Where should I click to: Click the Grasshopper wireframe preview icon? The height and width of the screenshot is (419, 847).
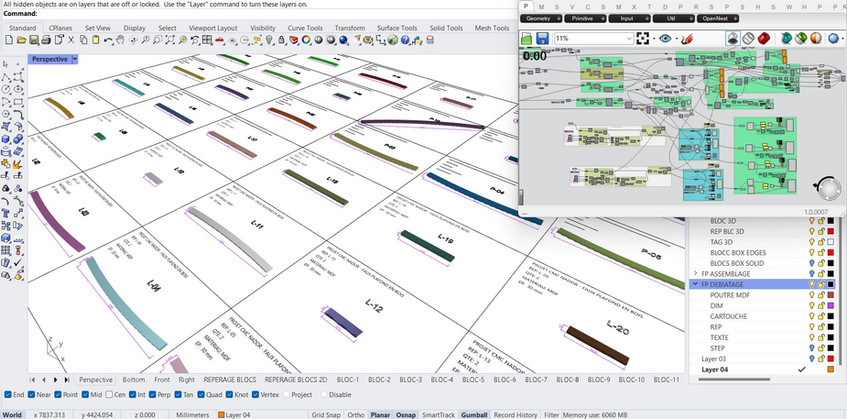point(748,38)
